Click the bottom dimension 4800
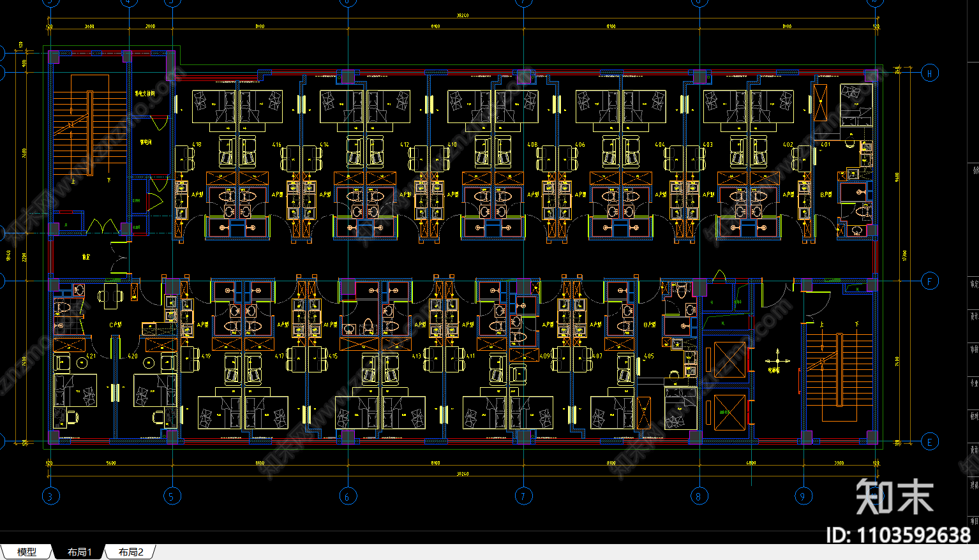Screen dimensions: 979x560 pos(751,463)
